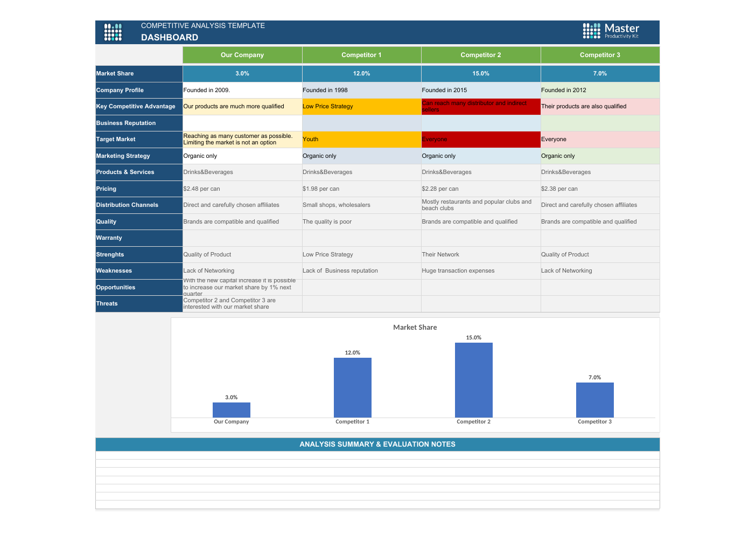
Task: Click the Company Profile row label
Action: click(139, 91)
